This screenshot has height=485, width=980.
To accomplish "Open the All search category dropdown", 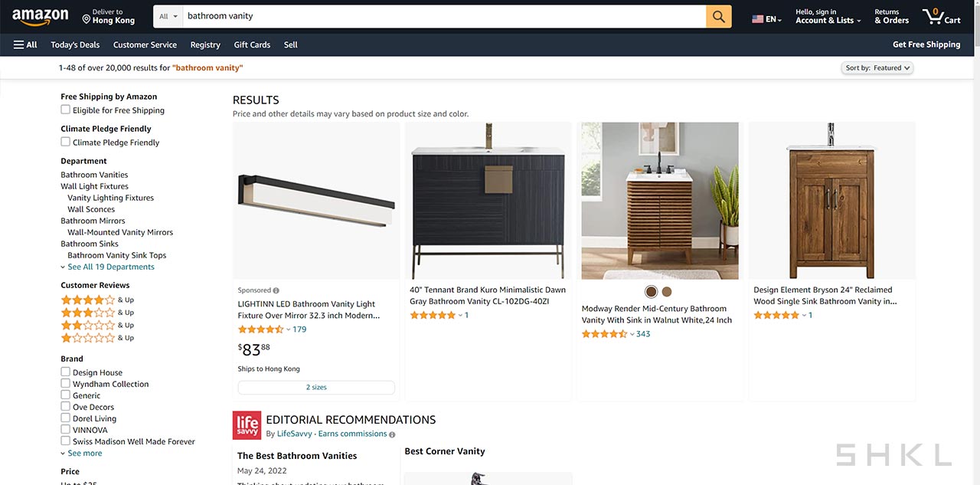I will coord(168,16).
